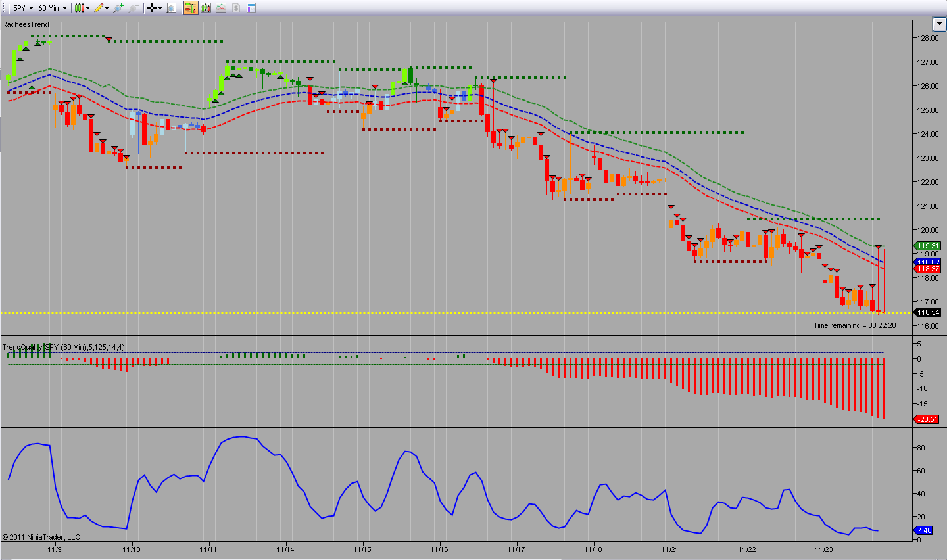The image size is (947, 560).
Task: Click the blue 7.46 oscillator value marker
Action: pyautogui.click(x=924, y=530)
